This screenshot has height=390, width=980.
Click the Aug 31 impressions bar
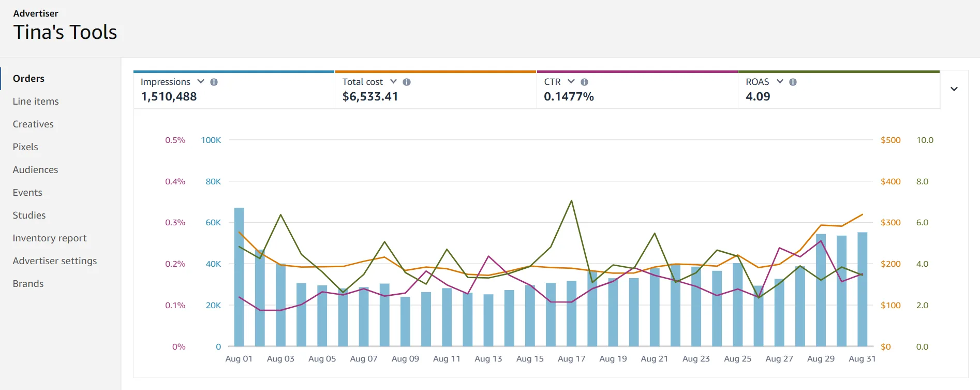pyautogui.click(x=862, y=289)
